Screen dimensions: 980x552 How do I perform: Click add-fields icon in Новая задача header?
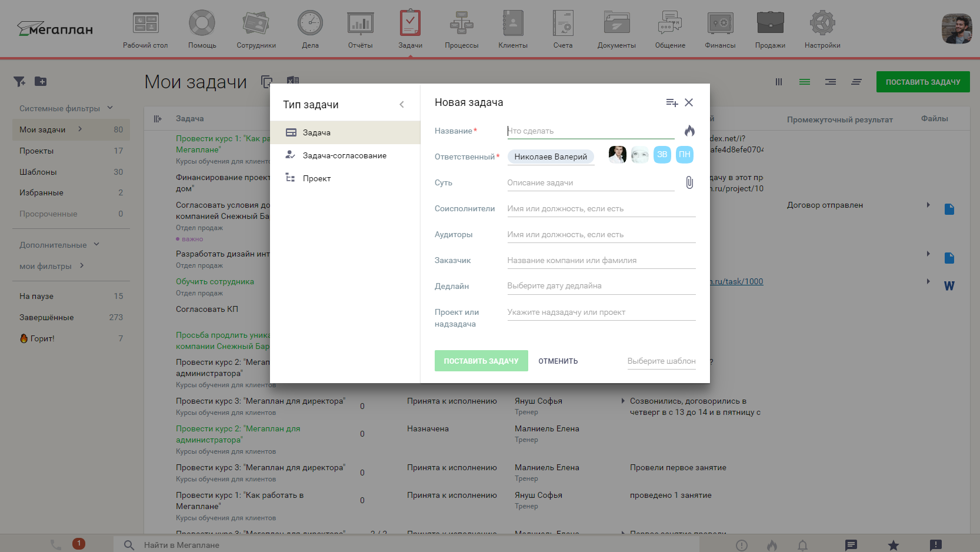(x=672, y=102)
